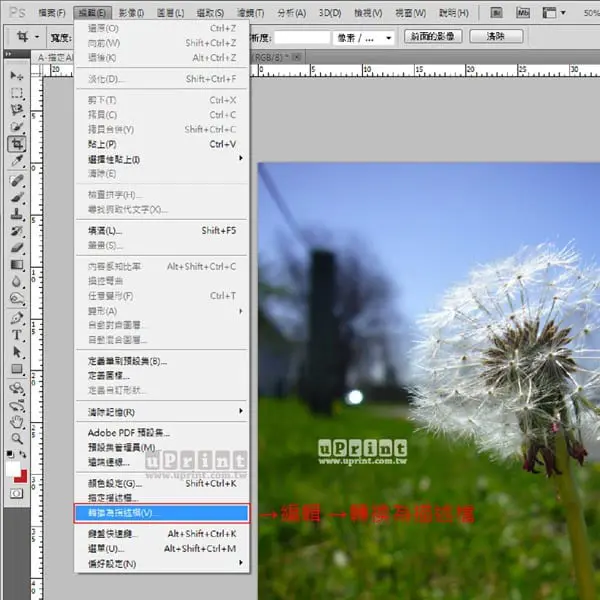Choose 鍵盤快速鍵... menu item
600x600 pixels.
[162, 534]
